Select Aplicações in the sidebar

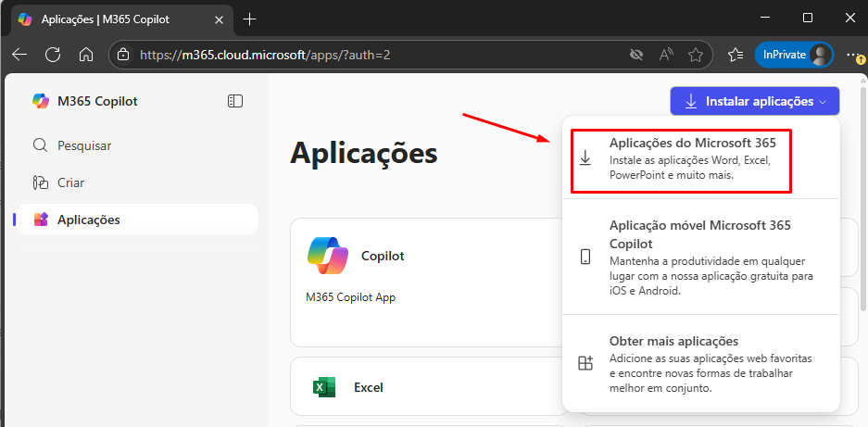(x=137, y=220)
